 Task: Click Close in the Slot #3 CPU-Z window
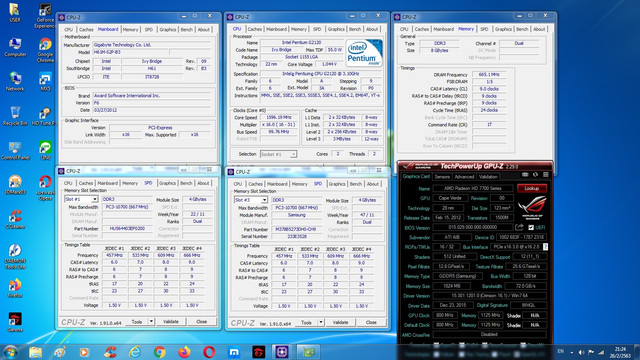371,322
